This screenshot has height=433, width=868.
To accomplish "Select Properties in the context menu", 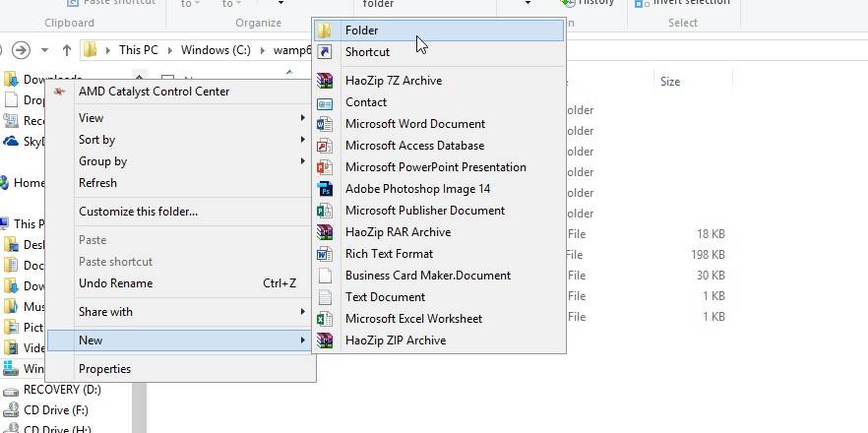I will (x=104, y=369).
